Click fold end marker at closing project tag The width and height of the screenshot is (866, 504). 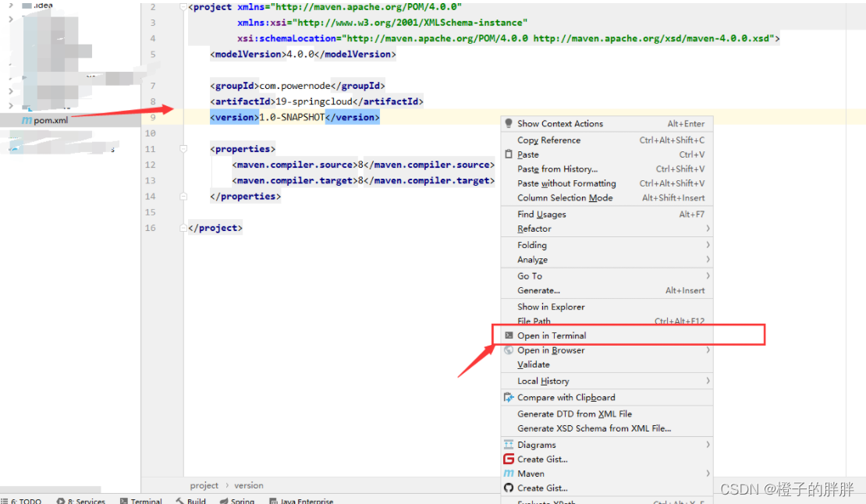183,228
